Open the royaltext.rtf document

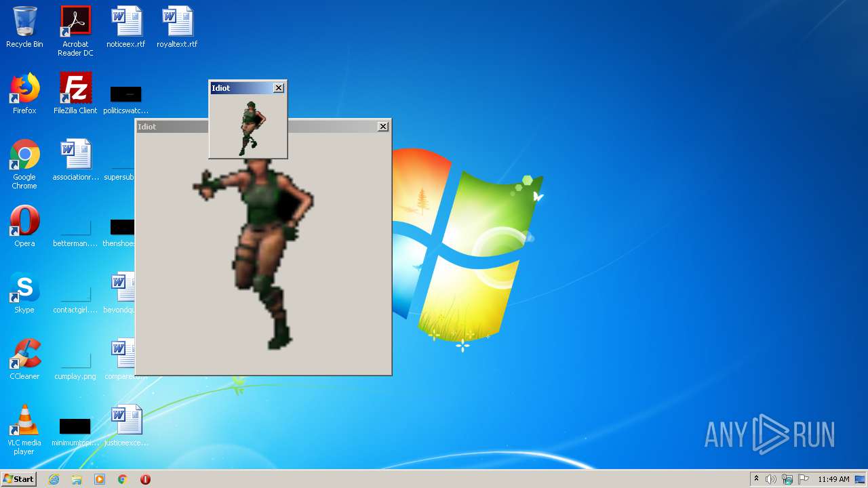177,27
